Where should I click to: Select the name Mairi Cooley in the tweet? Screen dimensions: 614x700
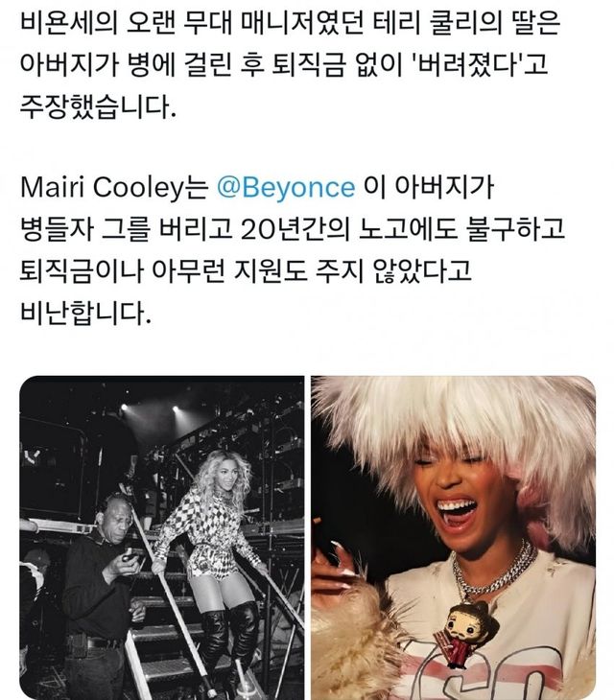[102, 187]
